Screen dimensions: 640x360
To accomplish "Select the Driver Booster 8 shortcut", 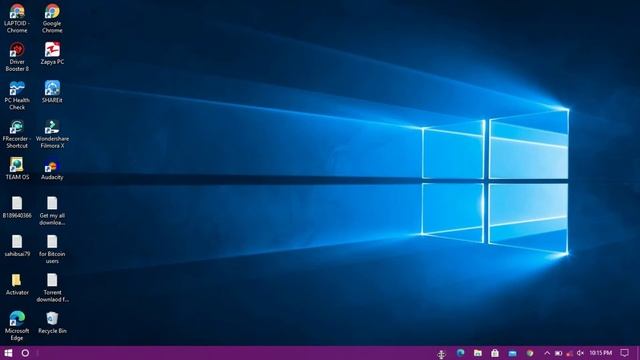I will pyautogui.click(x=17, y=57).
